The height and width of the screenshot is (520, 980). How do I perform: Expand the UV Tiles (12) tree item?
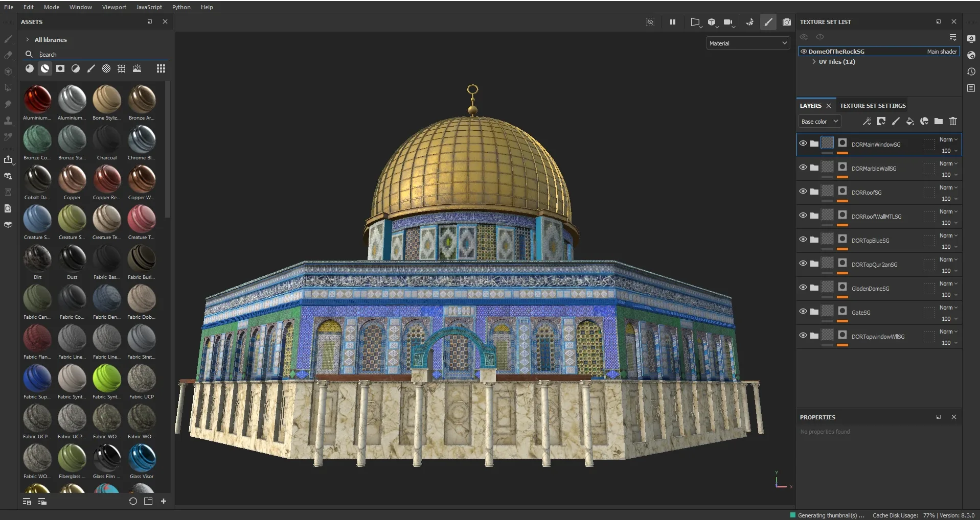(x=814, y=62)
